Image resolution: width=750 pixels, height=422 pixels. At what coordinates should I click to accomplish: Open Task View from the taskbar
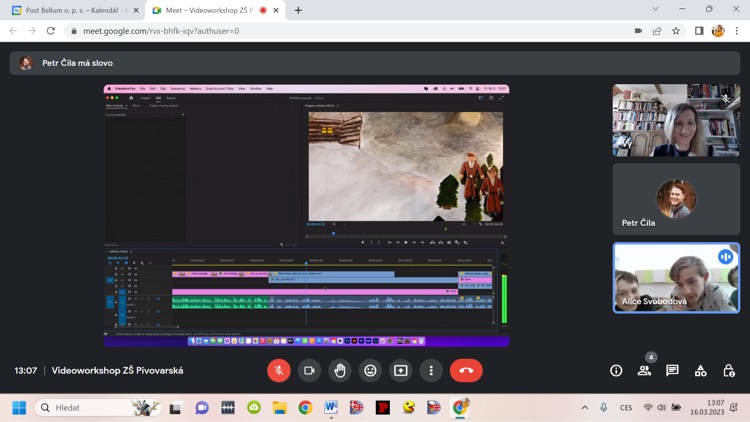176,408
